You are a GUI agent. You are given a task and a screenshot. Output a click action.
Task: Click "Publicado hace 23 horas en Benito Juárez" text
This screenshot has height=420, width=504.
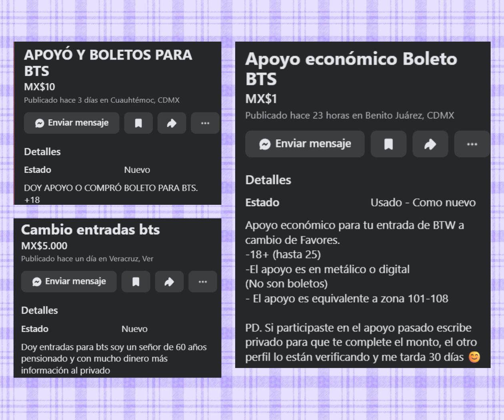point(349,116)
